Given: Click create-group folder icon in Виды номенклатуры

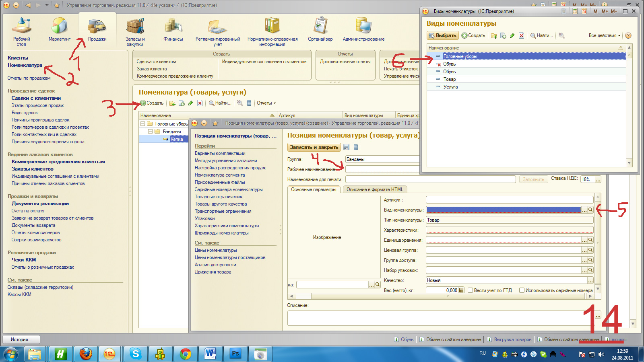Looking at the screenshot, I should point(494,36).
